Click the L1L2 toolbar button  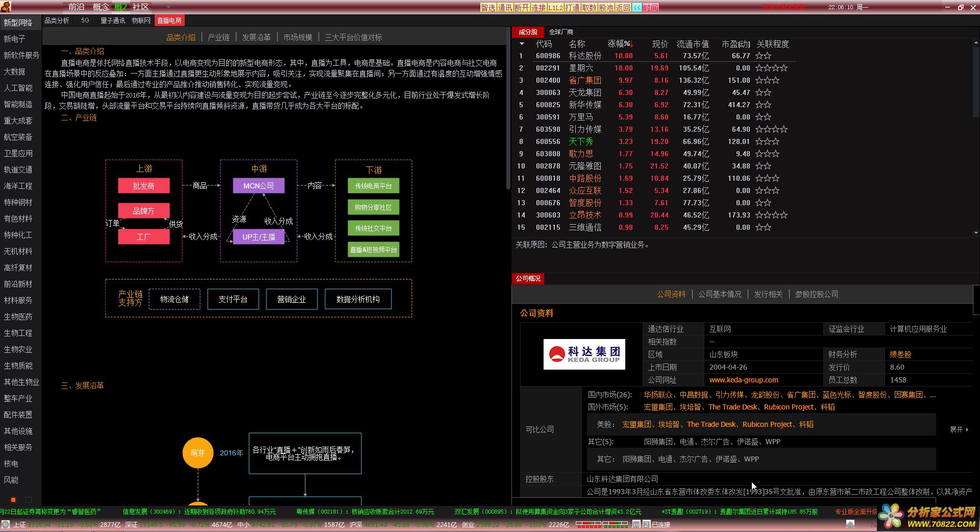[555, 8]
